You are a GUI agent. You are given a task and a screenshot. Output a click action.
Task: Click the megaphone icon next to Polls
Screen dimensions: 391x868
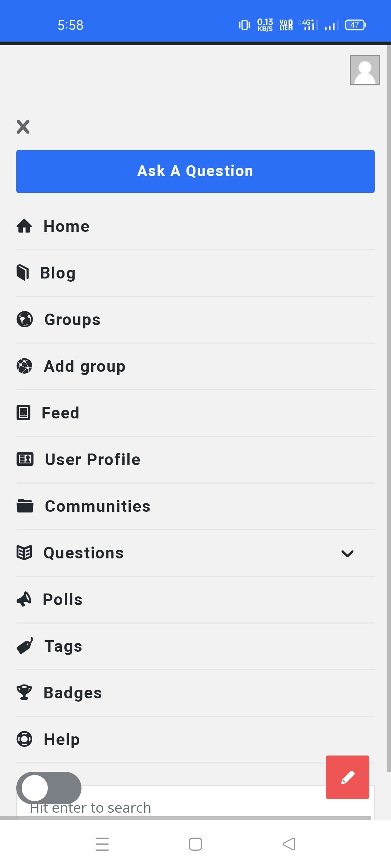[x=24, y=599]
